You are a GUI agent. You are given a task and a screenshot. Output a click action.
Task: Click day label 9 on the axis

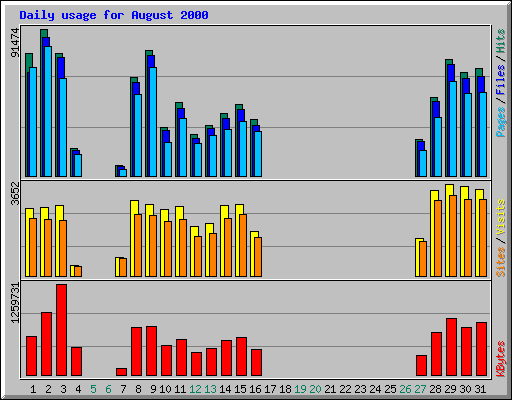point(153,389)
